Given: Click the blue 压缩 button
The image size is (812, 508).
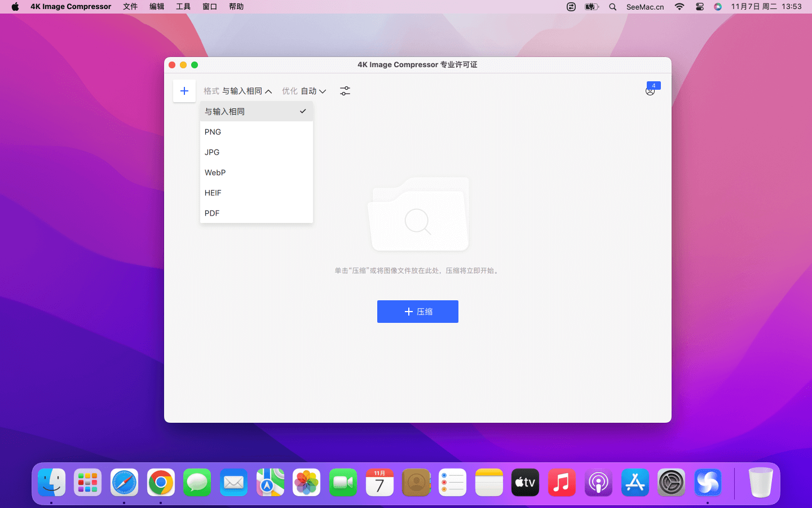Looking at the screenshot, I should 417,312.
